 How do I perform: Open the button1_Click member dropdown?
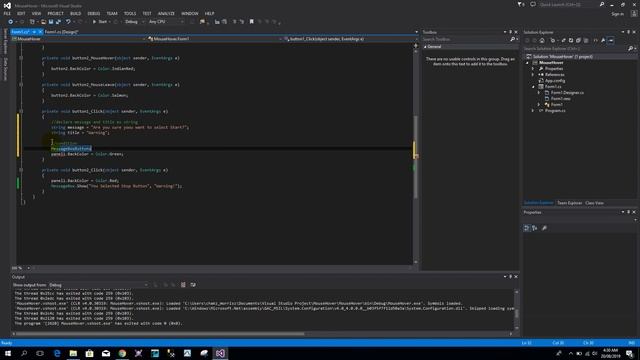coord(349,39)
